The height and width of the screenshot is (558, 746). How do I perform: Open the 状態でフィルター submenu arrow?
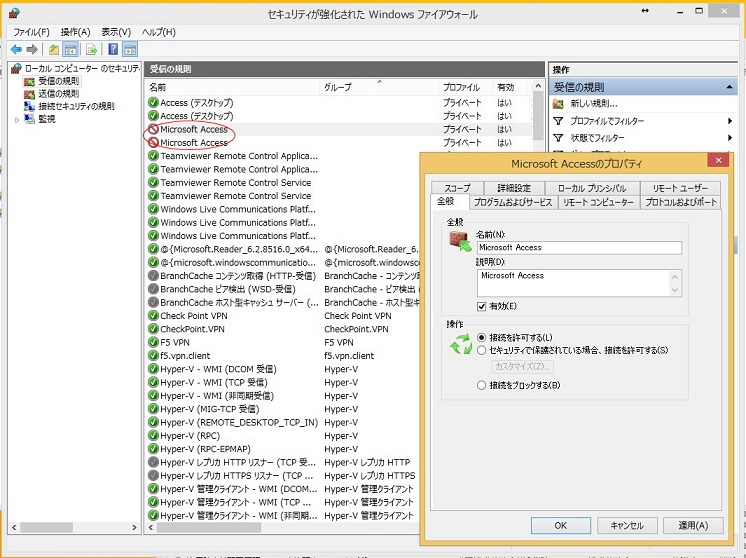(x=730, y=138)
